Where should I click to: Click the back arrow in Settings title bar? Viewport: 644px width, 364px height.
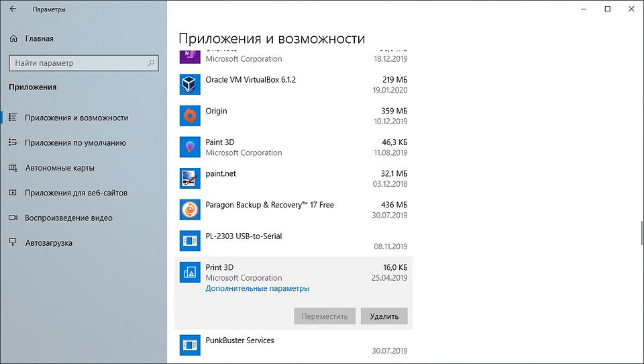tap(13, 9)
